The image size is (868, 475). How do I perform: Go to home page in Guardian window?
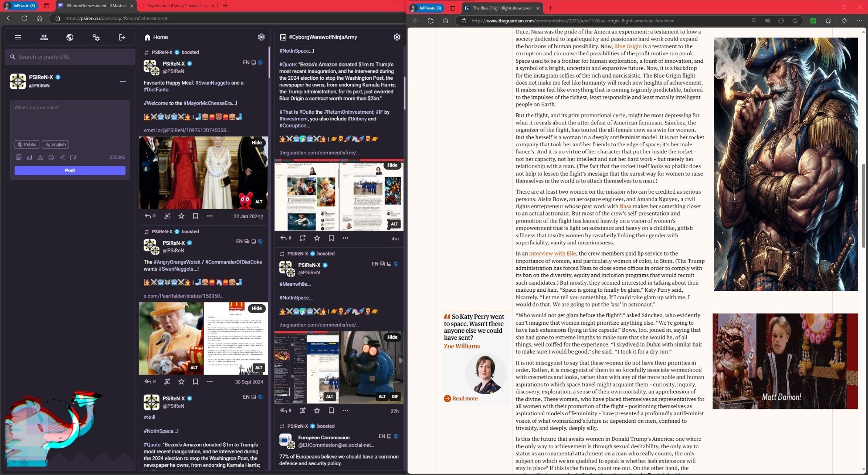(x=445, y=21)
